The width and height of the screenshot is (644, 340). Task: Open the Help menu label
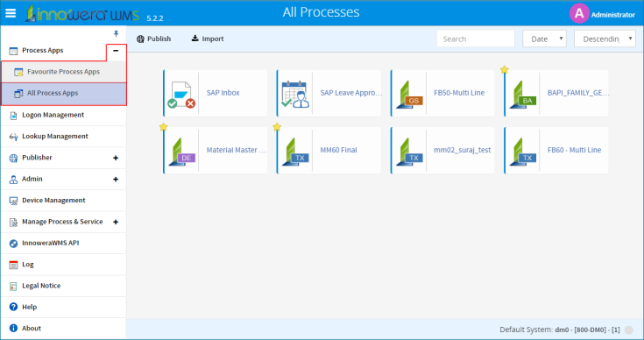click(x=29, y=307)
